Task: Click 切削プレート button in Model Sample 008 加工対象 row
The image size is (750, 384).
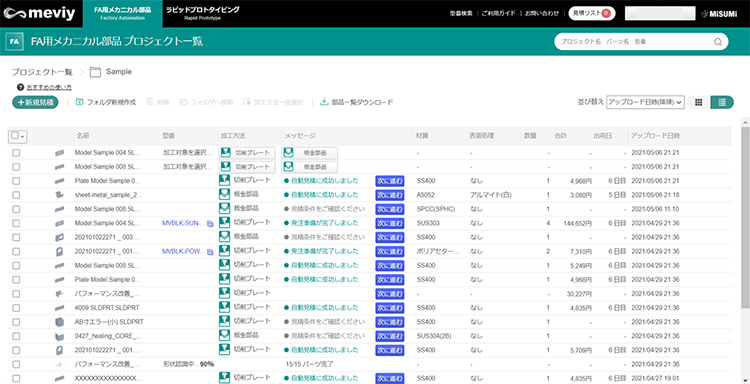Action: click(247, 167)
